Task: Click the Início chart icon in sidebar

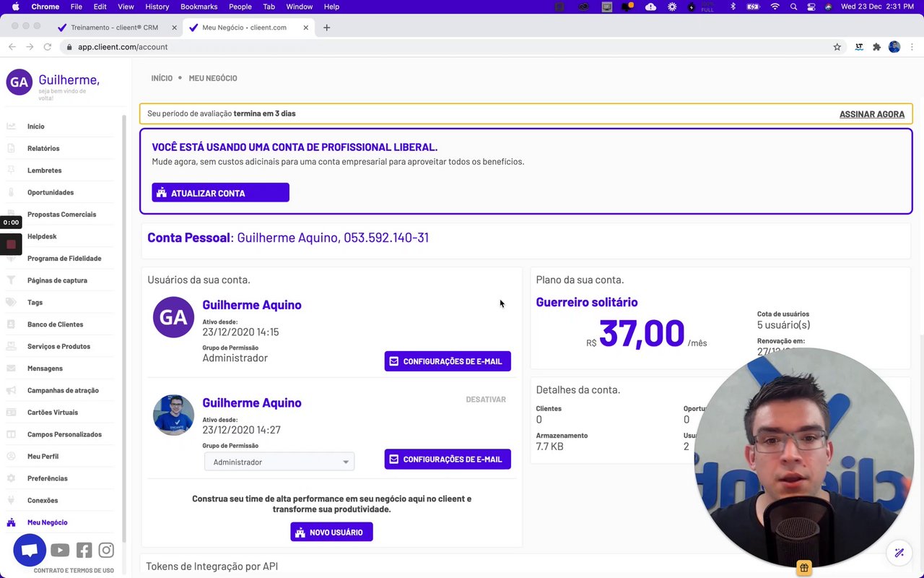Action: (x=12, y=126)
